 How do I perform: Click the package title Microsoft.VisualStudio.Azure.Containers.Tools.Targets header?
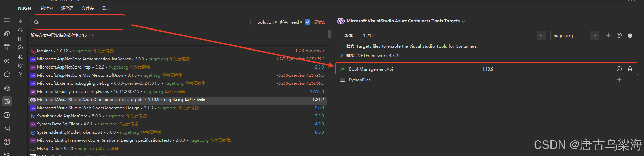(403, 21)
